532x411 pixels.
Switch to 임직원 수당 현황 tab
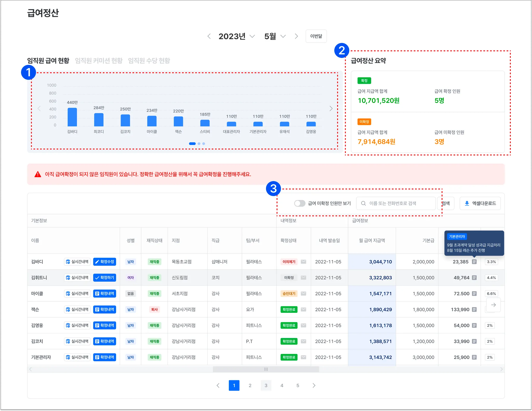click(149, 61)
